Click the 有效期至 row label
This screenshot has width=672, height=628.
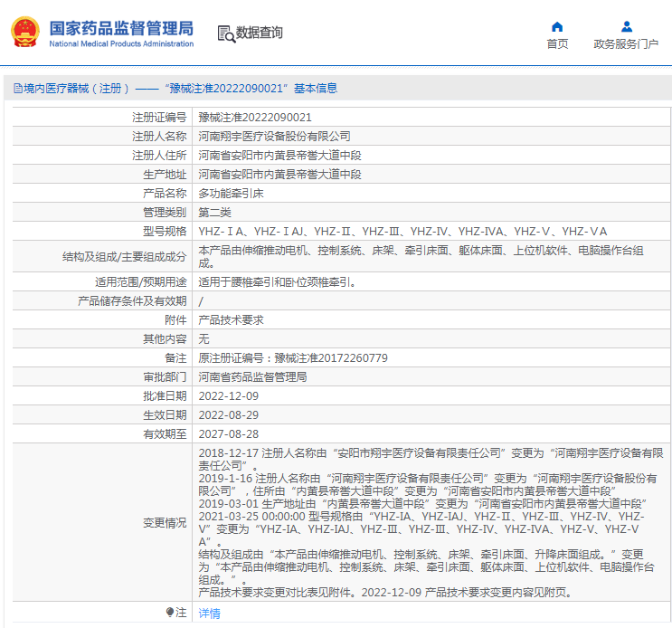tap(165, 433)
